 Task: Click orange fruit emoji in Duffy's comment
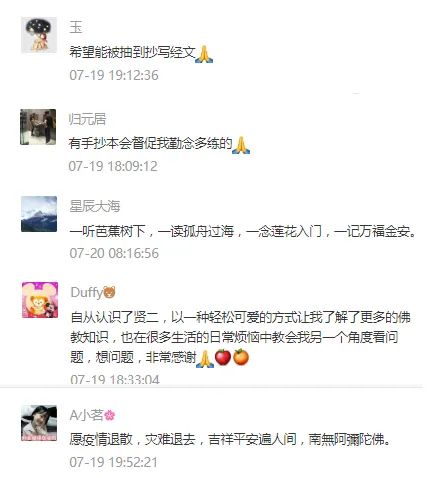[x=241, y=357]
